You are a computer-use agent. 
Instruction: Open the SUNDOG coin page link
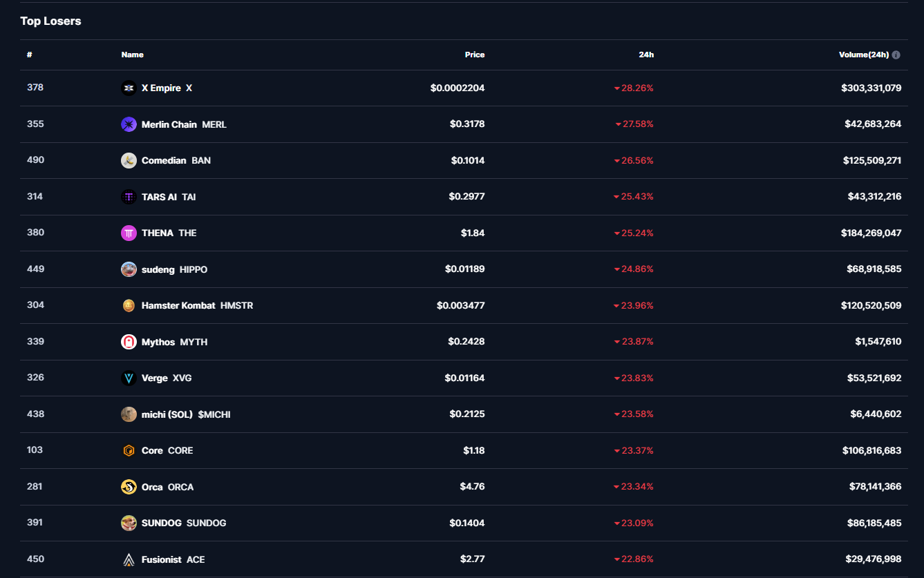tap(183, 523)
